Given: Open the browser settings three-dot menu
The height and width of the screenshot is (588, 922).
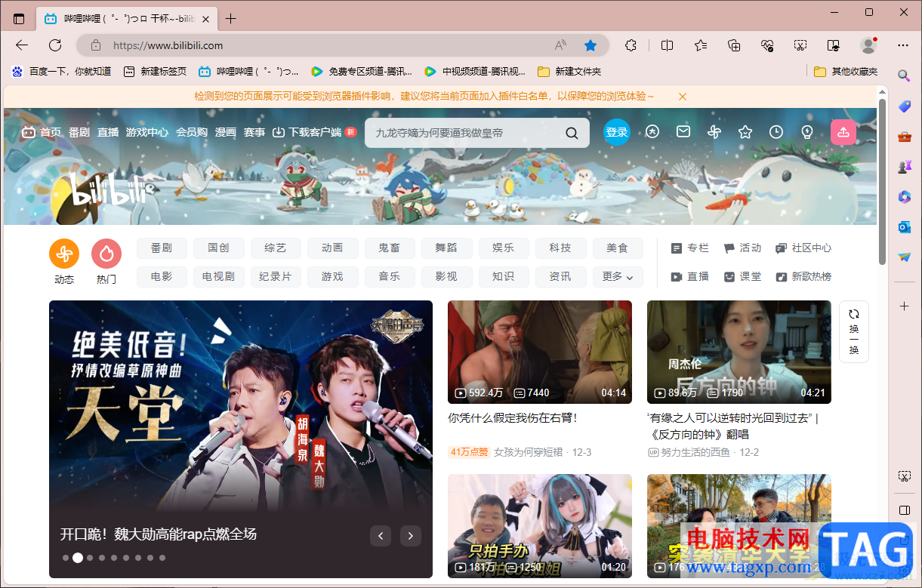Looking at the screenshot, I should (903, 45).
